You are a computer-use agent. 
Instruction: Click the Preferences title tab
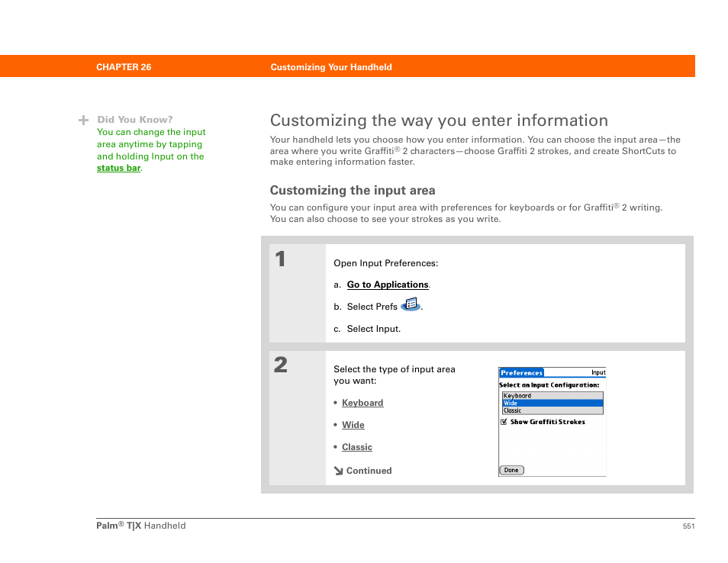click(521, 373)
